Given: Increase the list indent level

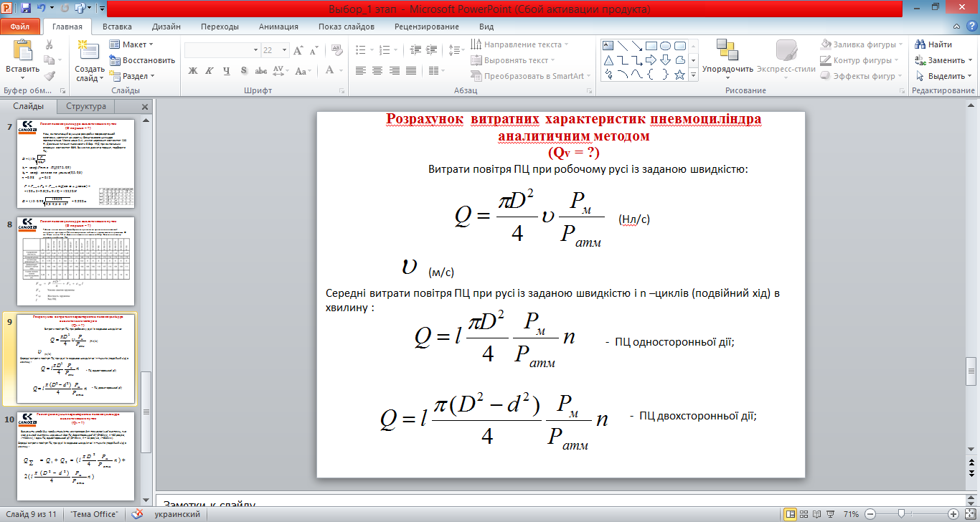Looking at the screenshot, I should [x=433, y=50].
